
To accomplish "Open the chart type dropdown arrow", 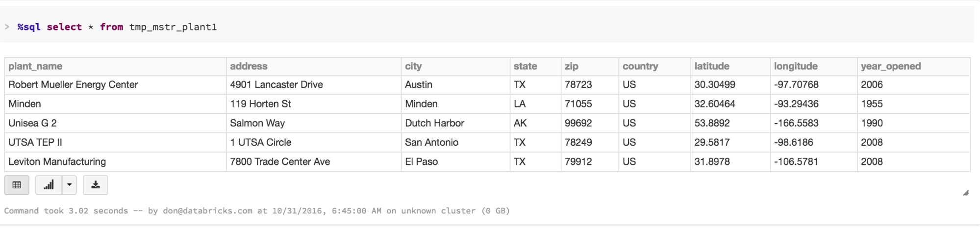I will point(70,185).
